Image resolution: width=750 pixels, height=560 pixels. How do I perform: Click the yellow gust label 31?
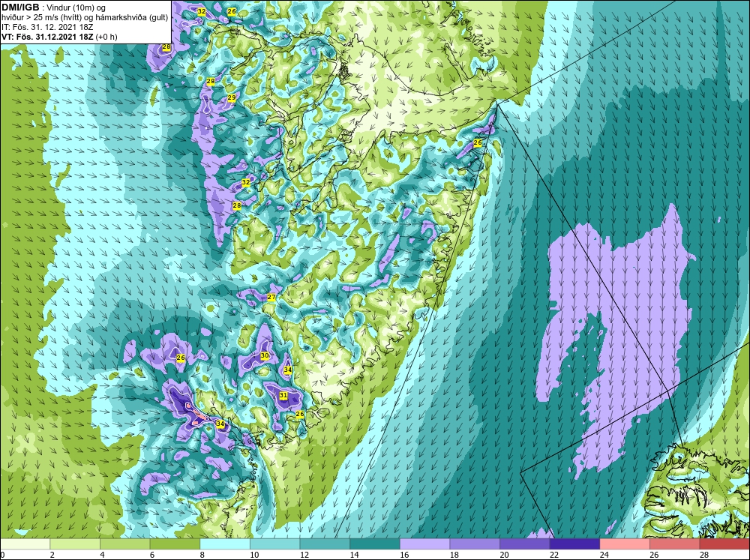tap(283, 396)
